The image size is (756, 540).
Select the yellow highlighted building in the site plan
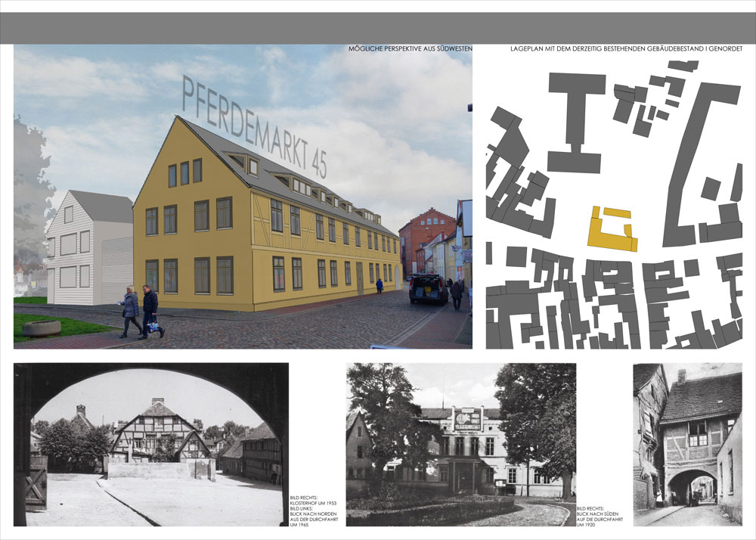(612, 228)
